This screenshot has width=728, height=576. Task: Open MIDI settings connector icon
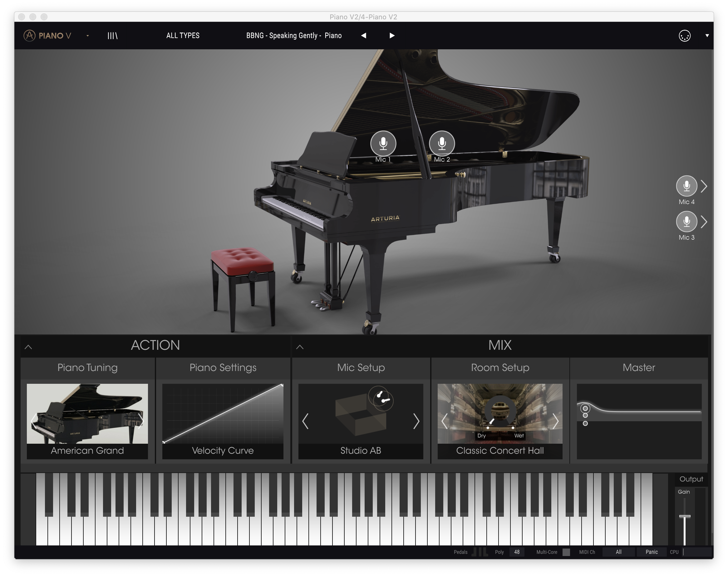click(684, 36)
